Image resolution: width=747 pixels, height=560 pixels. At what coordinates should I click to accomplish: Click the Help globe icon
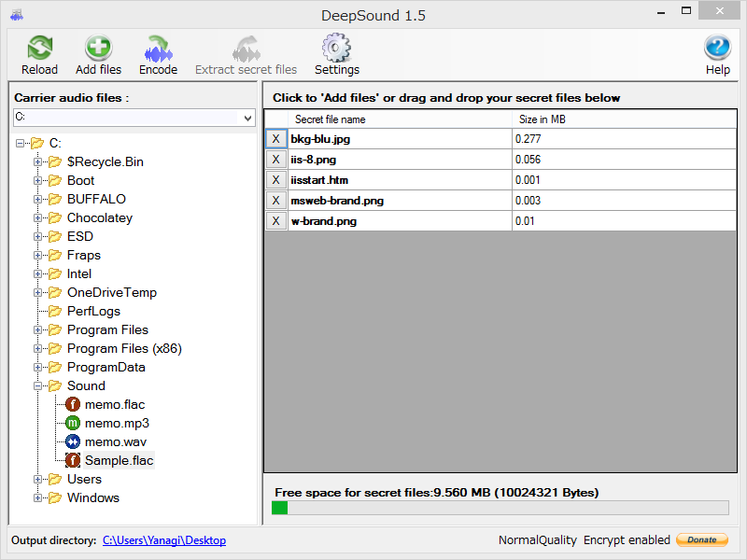(717, 47)
